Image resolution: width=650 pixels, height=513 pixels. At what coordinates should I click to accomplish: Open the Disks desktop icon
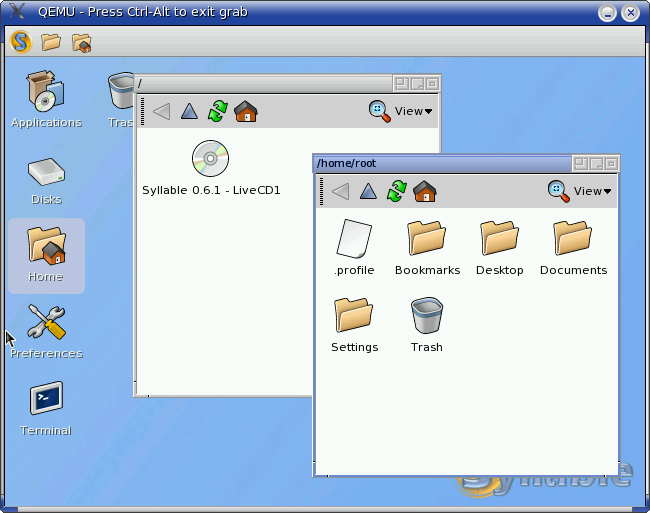point(46,173)
